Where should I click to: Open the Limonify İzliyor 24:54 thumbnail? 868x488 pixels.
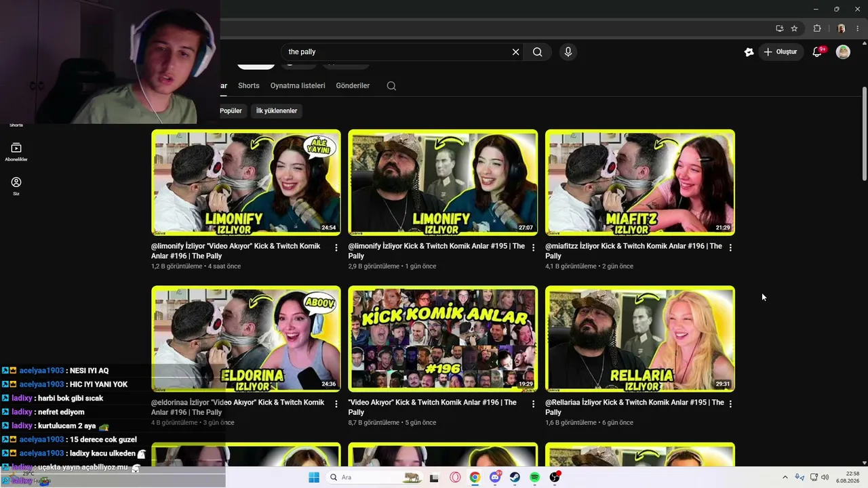[246, 182]
